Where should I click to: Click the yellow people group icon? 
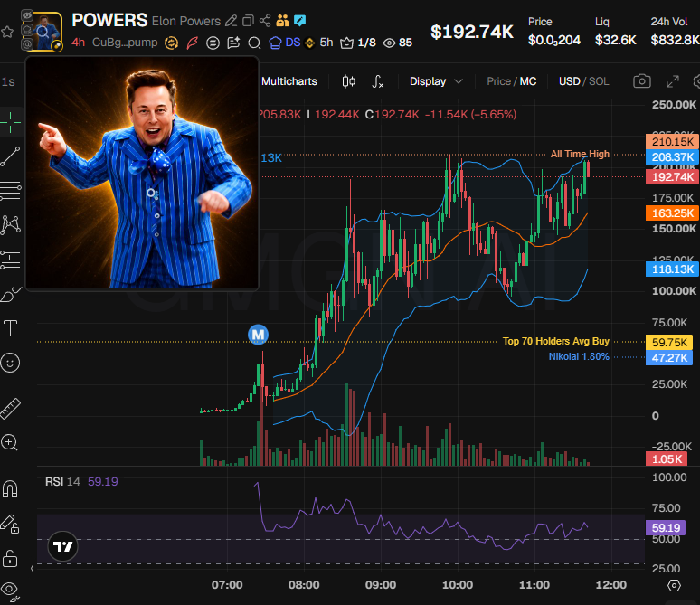coord(282,21)
